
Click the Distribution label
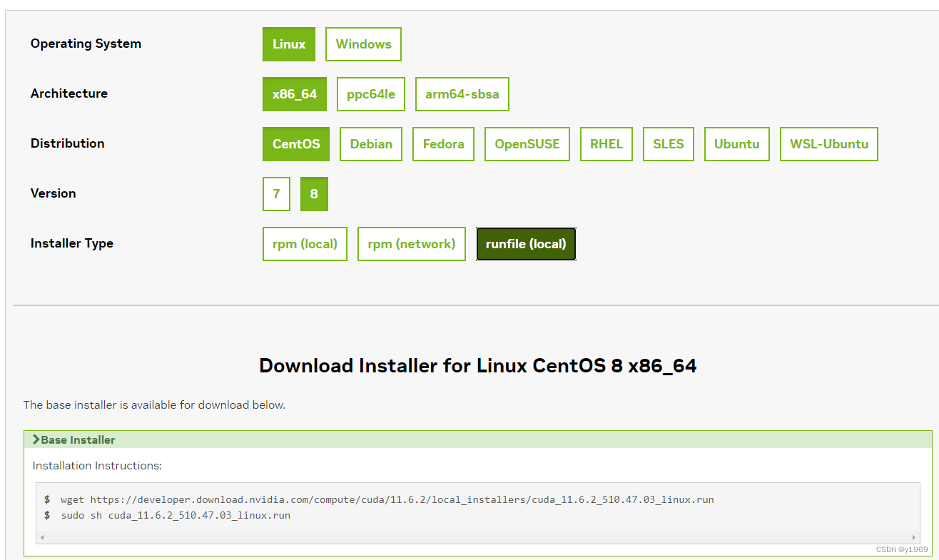(68, 143)
